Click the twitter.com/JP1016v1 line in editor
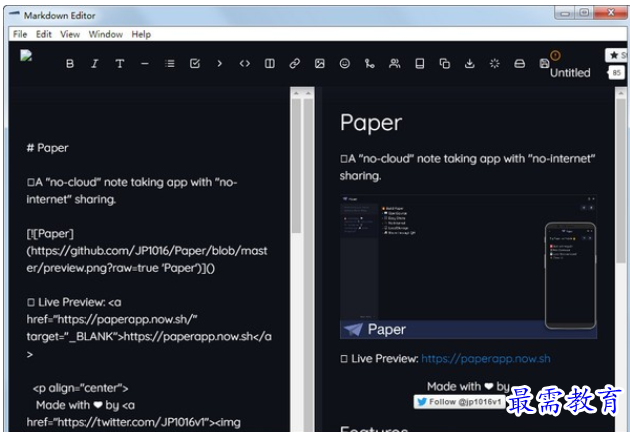This screenshot has height=432, width=630. pos(133,422)
